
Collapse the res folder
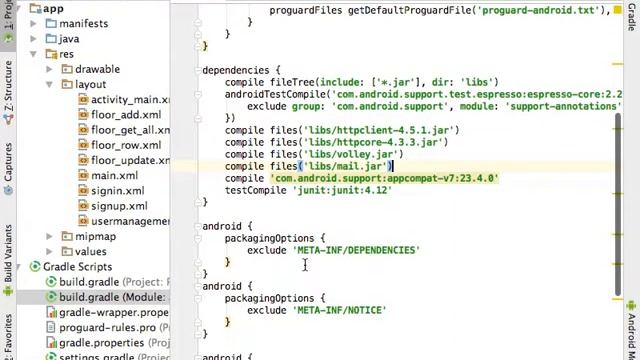[34, 54]
